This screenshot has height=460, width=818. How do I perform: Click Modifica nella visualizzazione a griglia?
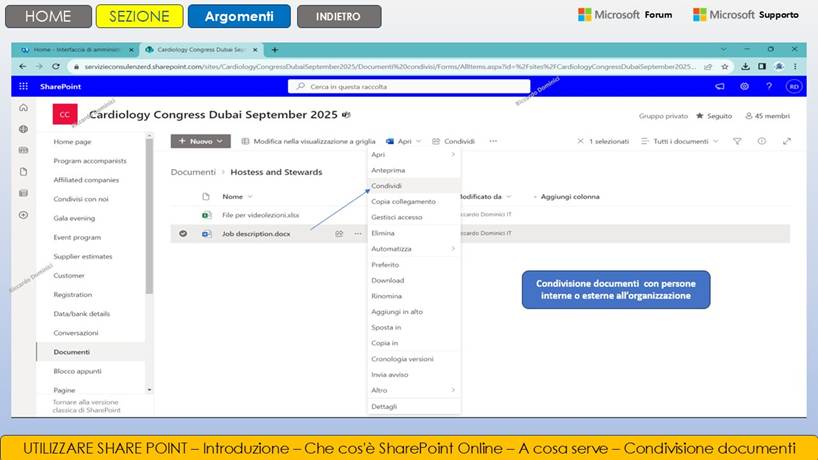pyautogui.click(x=308, y=141)
